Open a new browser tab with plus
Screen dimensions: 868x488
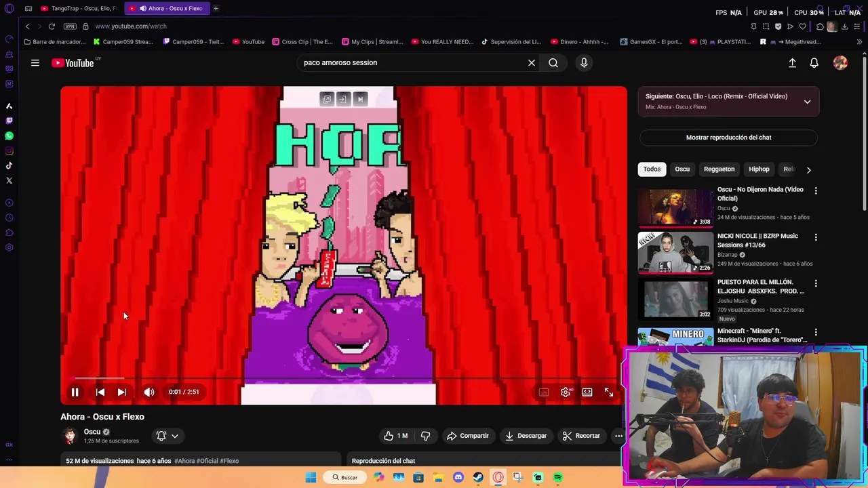click(216, 8)
